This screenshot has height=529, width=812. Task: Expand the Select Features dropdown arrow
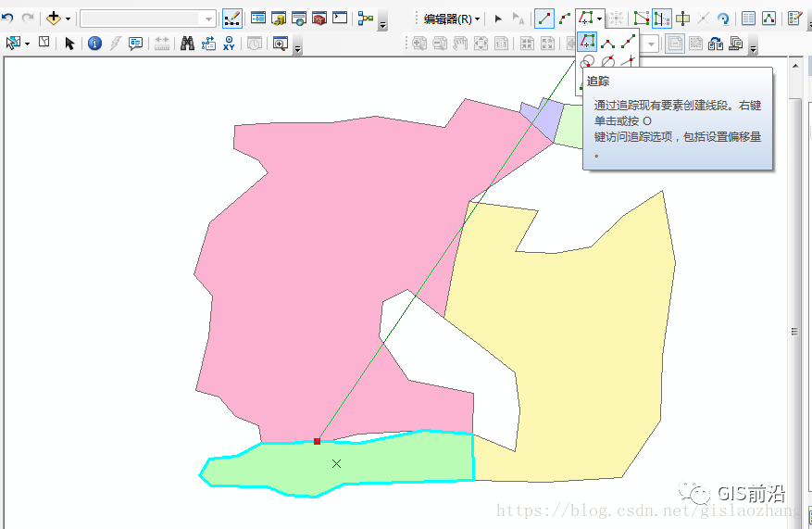(27, 44)
